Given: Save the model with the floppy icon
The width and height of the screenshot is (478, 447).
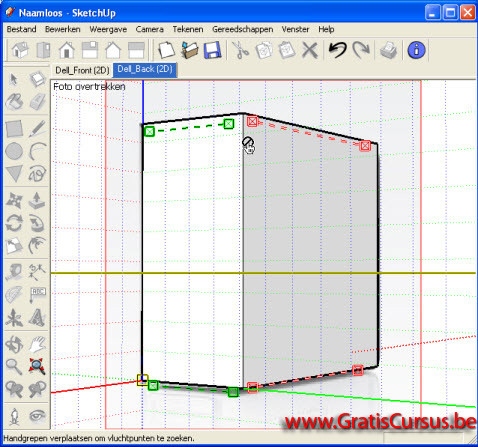Looking at the screenshot, I should point(212,50).
